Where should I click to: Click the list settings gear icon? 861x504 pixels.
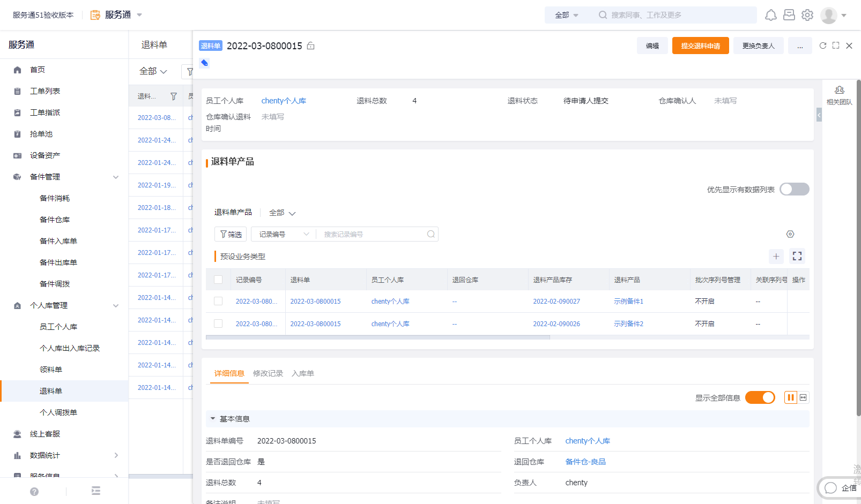coord(790,234)
